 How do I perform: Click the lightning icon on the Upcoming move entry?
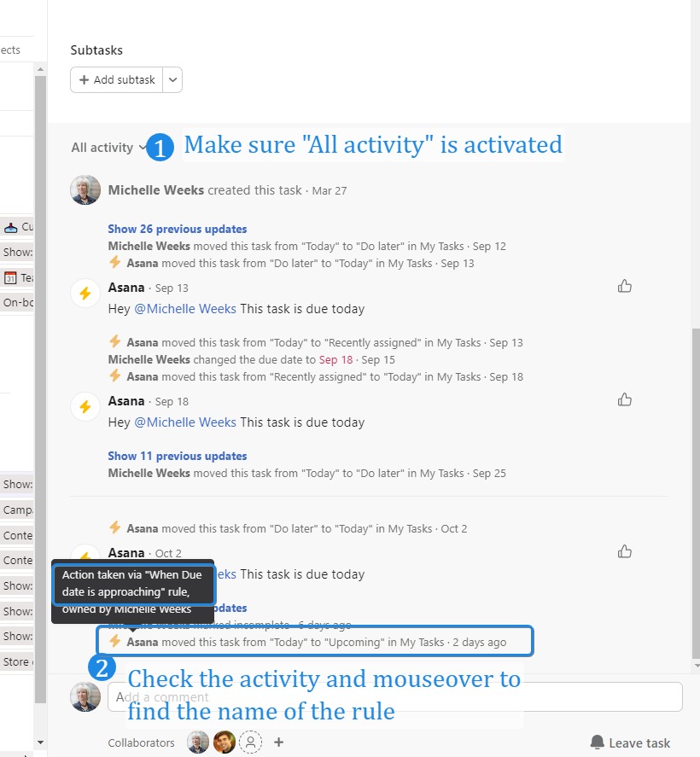point(115,641)
